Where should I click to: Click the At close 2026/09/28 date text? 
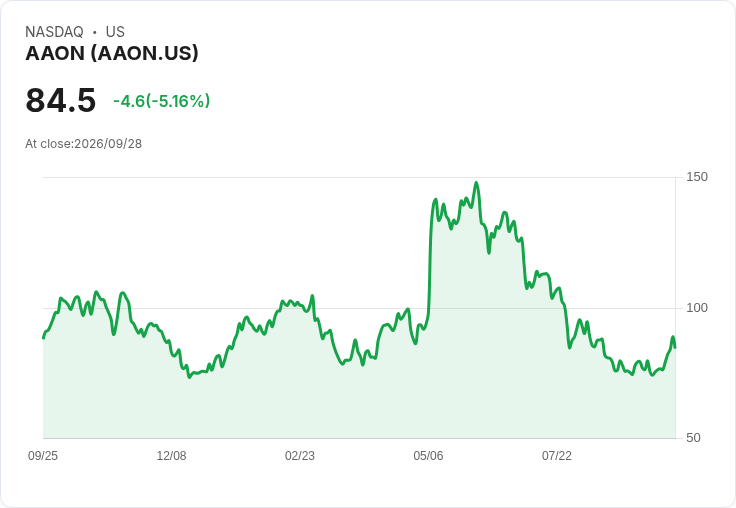click(84, 144)
